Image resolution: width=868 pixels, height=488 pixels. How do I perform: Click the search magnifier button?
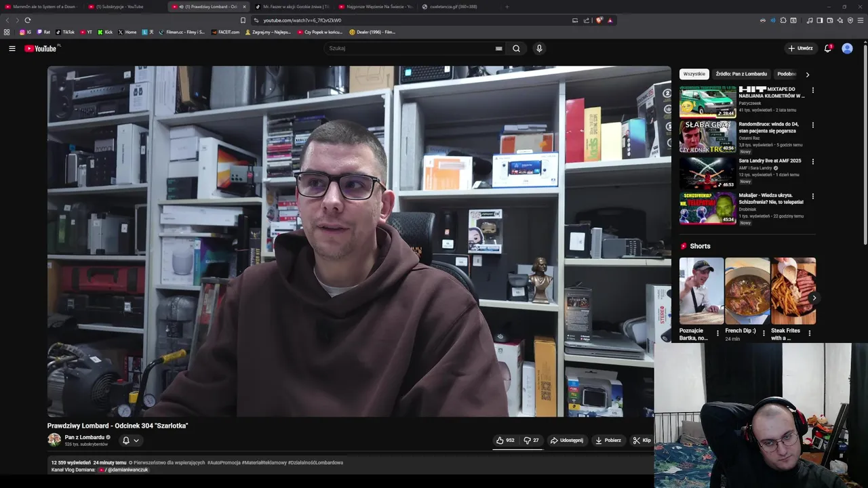516,48
